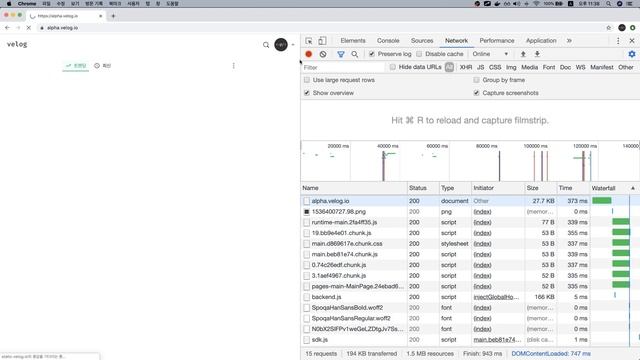The height and width of the screenshot is (360, 640).
Task: Click the inspect element picker icon
Action: click(309, 41)
